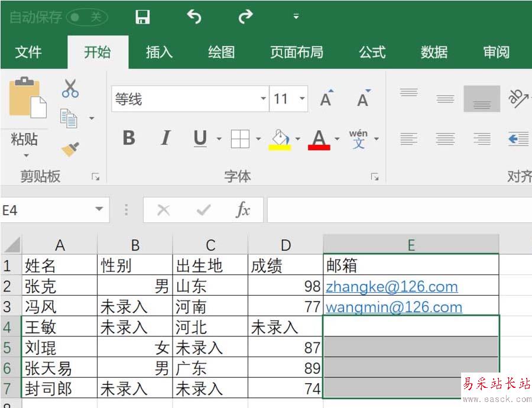Open the wangmin@126.com email link

pos(394,307)
